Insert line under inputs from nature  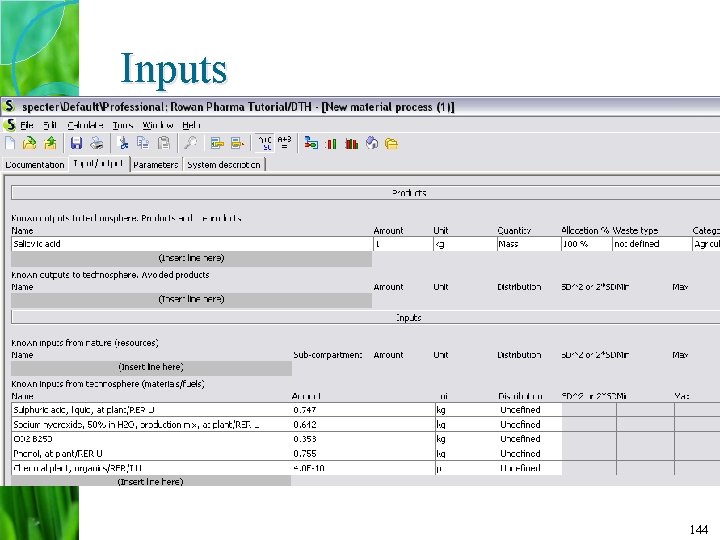point(151,367)
